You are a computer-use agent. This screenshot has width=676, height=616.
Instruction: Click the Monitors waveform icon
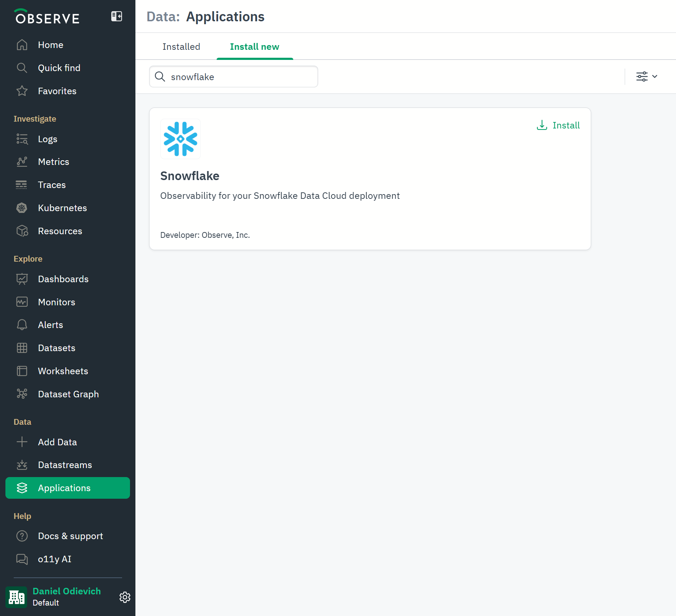[x=22, y=302]
